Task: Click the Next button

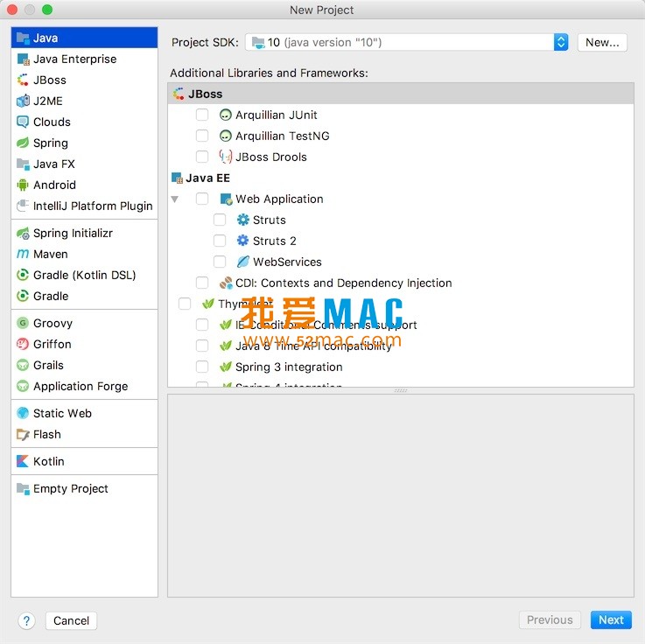Action: click(x=611, y=619)
